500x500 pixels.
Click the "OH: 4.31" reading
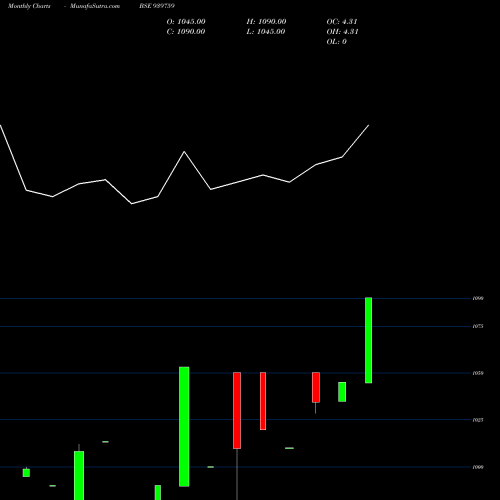tap(342, 32)
